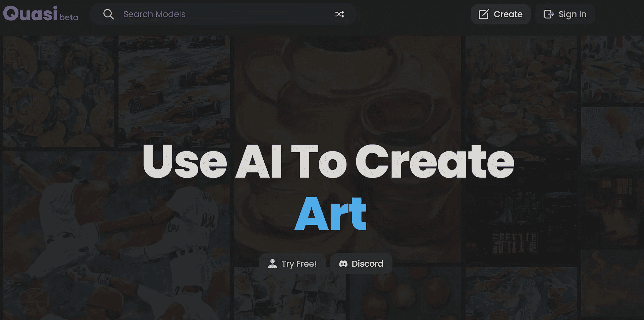Click the blue "Art" headline word

point(330,214)
